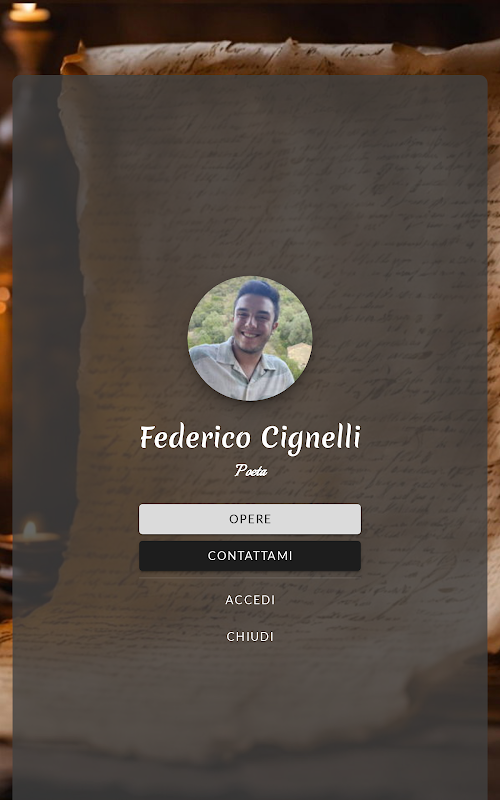Viewport: 500px width, 800px height.
Task: Click the uncovered parchment strip at right edge
Action: tap(493, 357)
